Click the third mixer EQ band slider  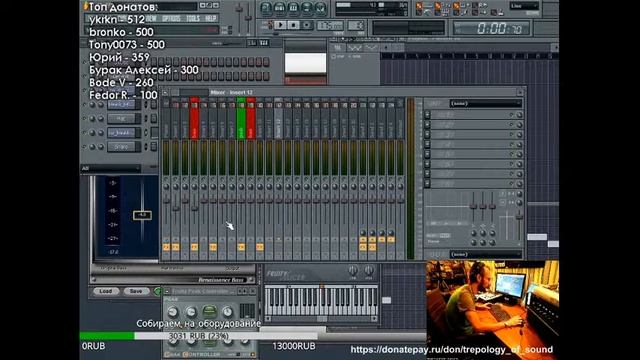[492, 206]
